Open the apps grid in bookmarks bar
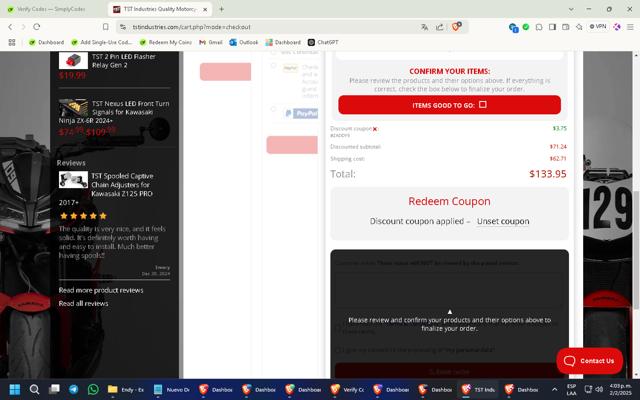Image resolution: width=640 pixels, height=400 pixels. [x=12, y=42]
